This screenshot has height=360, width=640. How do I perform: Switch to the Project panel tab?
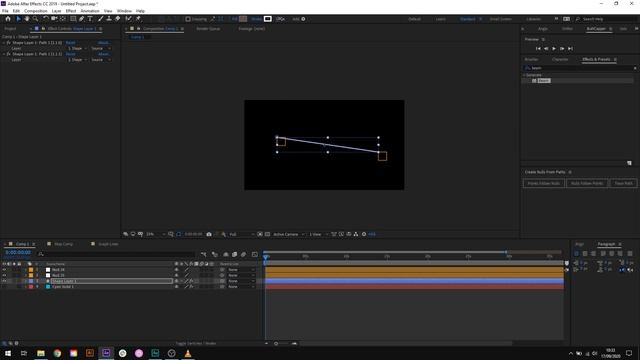10,29
